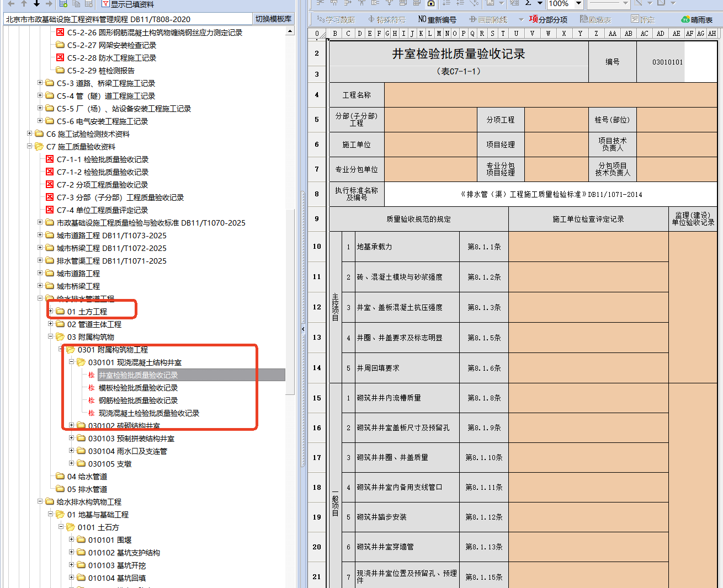Expand the C6 施工试验检测技术资料 node
This screenshot has height=588, width=723.
pos(30,134)
